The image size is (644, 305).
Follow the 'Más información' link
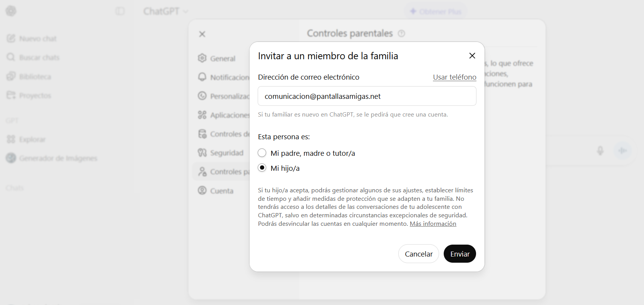click(x=433, y=224)
